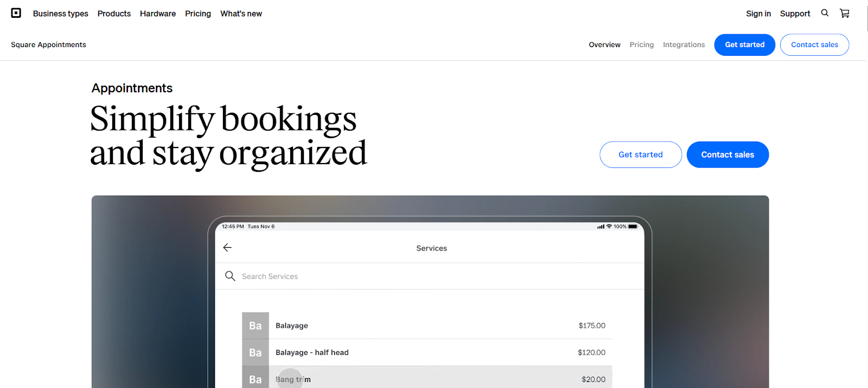Select Bang trim service row
This screenshot has width=868, height=388.
pos(427,377)
